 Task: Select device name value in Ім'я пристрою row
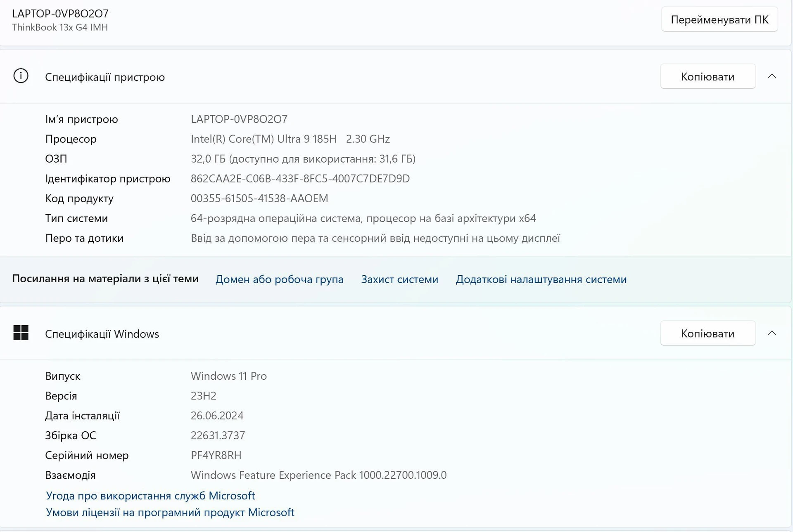tap(239, 119)
